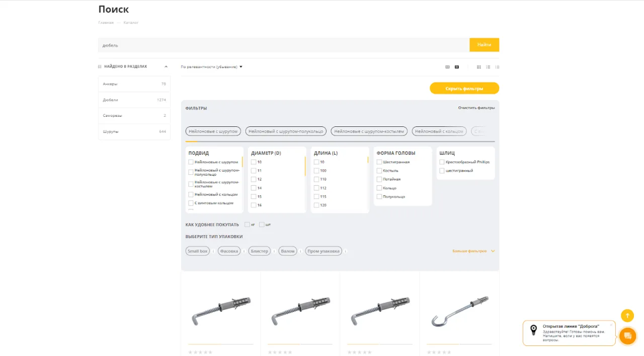
Task: Check the "Нейлоновые с шурупом" checkbox
Action: click(x=191, y=162)
